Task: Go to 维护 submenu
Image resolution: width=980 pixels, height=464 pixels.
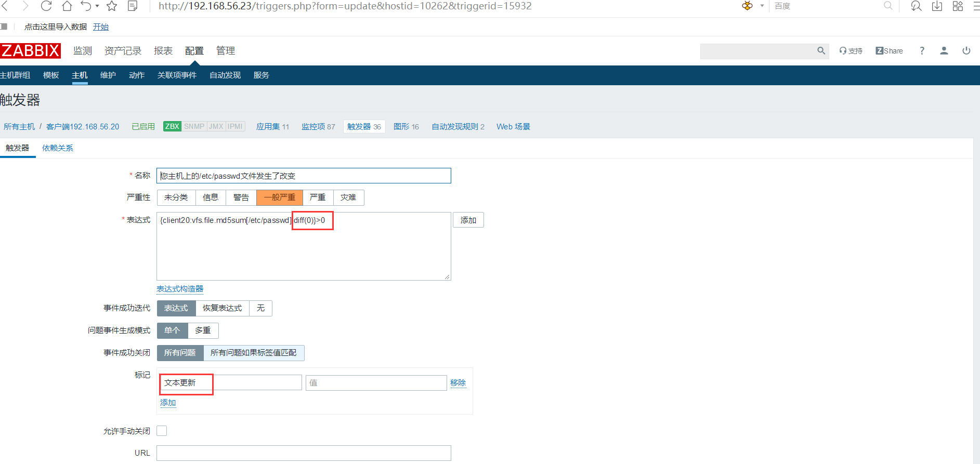Action: [x=108, y=75]
